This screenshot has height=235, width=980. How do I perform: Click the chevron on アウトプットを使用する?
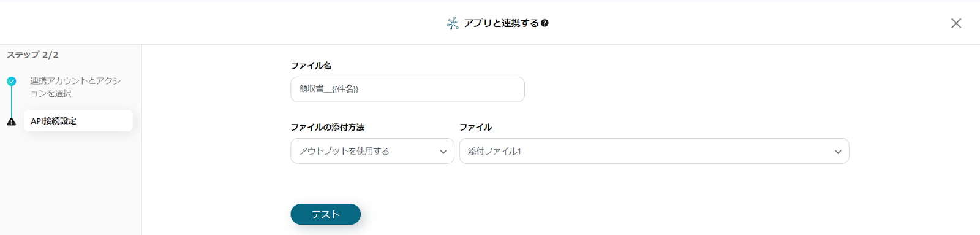(443, 152)
